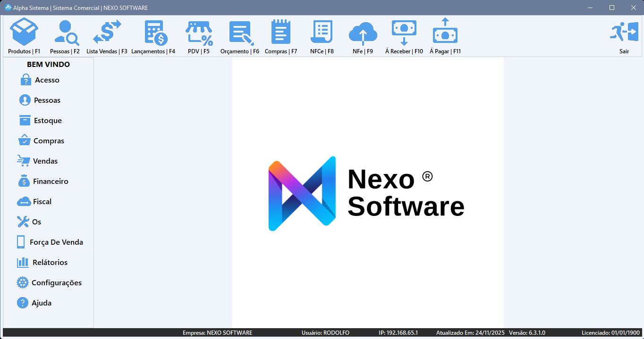Open Lista Vendas dollar-arrows icon
The height and width of the screenshot is (339, 644).
(x=107, y=33)
